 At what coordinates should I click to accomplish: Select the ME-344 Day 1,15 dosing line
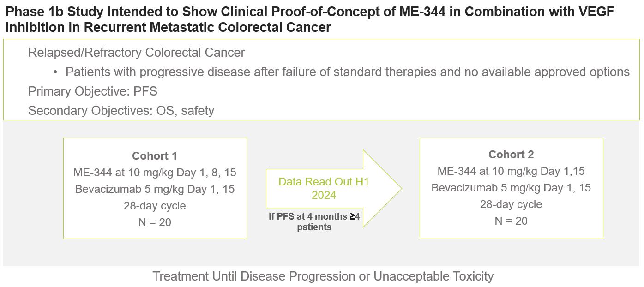coord(511,171)
